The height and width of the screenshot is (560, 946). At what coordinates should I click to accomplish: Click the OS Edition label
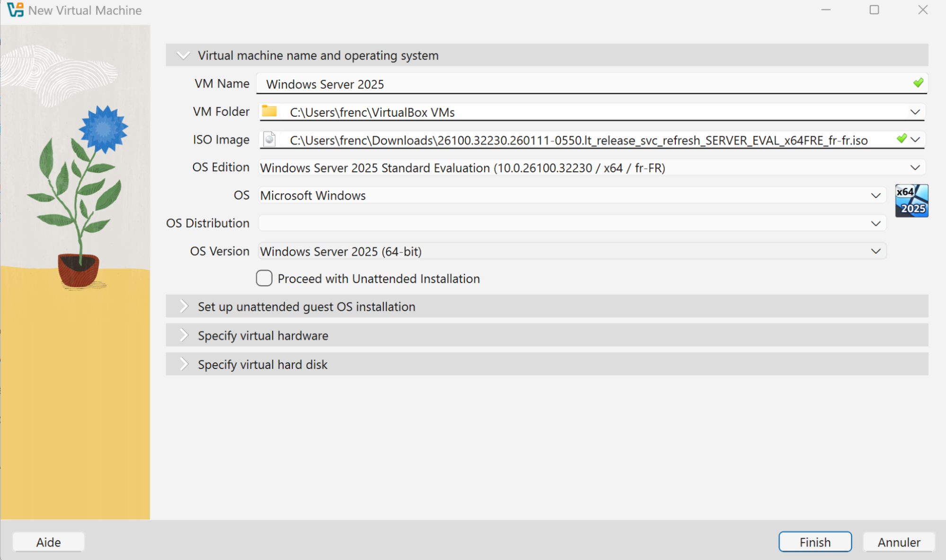point(221,167)
